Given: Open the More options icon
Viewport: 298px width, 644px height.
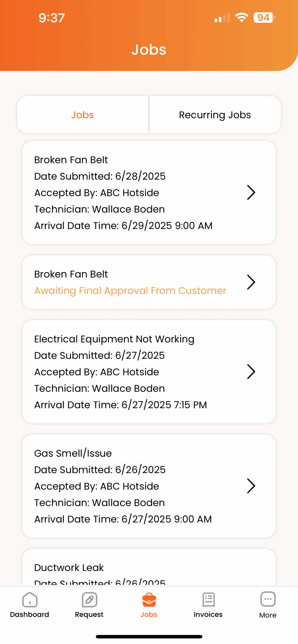Looking at the screenshot, I should [x=268, y=599].
